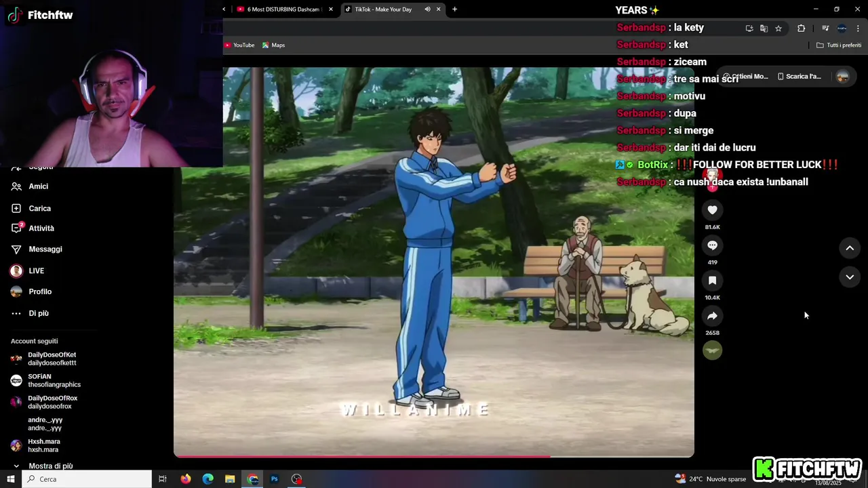
Task: Launch Microsoft Edge from taskbar
Action: point(208,479)
